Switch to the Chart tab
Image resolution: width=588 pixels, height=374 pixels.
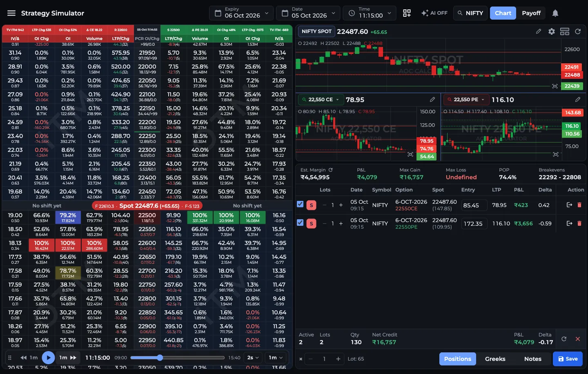[x=503, y=13]
